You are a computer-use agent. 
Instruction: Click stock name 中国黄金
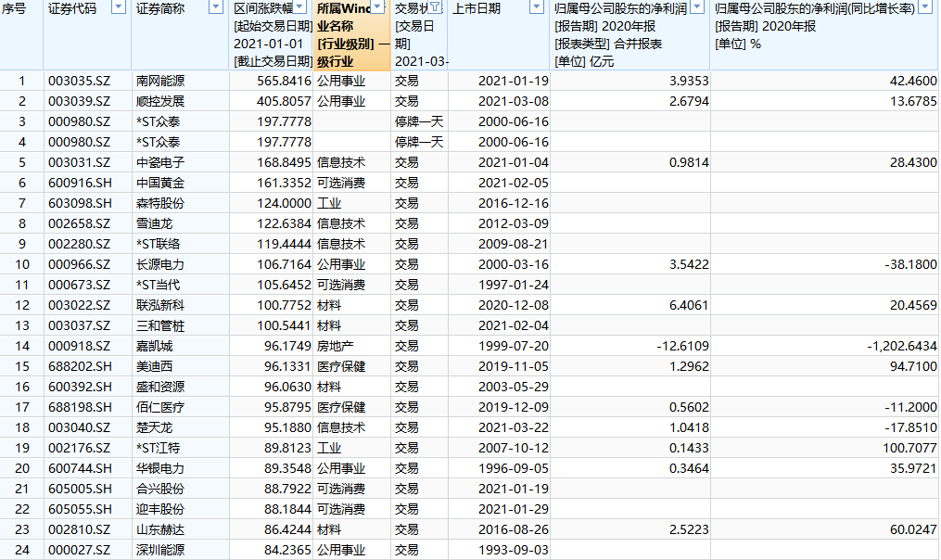pos(160,183)
